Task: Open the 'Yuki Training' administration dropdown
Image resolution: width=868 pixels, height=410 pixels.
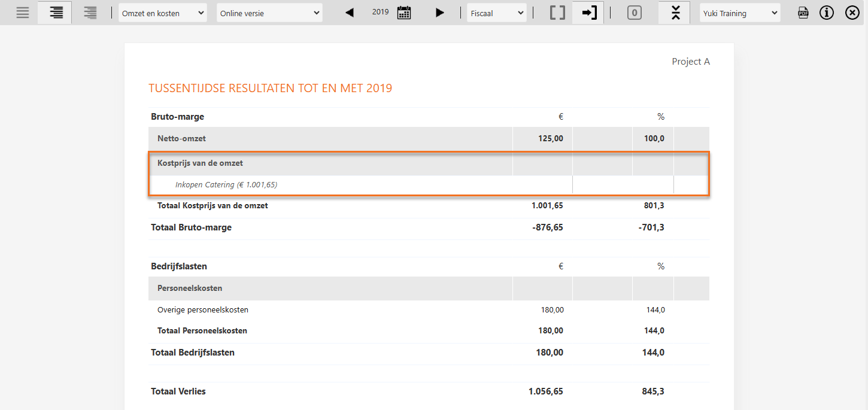Action: click(740, 13)
